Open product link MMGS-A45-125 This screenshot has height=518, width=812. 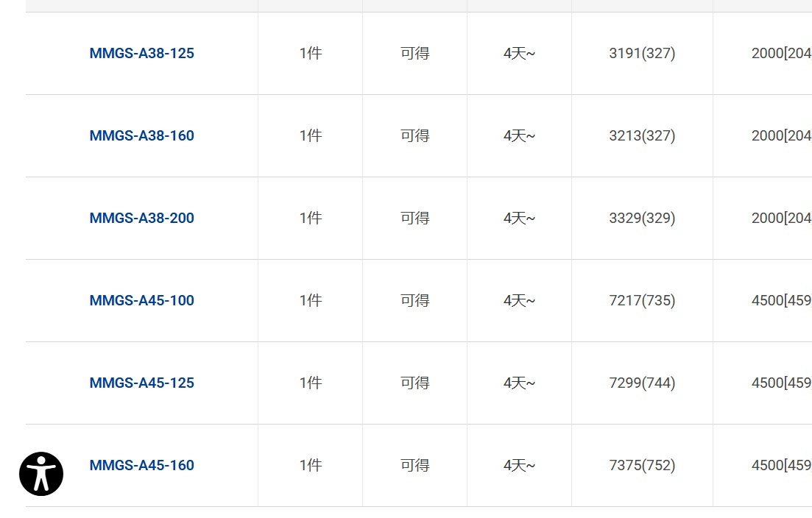pos(141,383)
